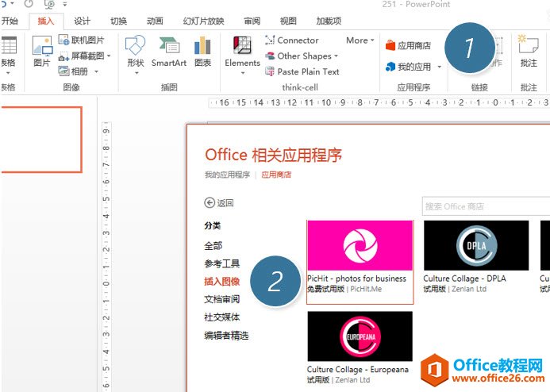The height and width of the screenshot is (392, 550).
Task: Open Customize Quick Access Toolbar arrow
Action: click(65, 4)
